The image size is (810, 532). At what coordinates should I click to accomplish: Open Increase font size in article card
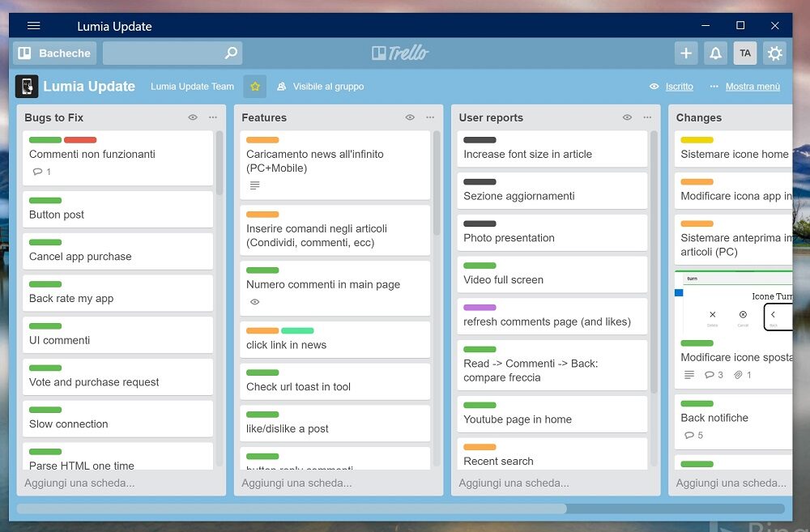click(552, 149)
